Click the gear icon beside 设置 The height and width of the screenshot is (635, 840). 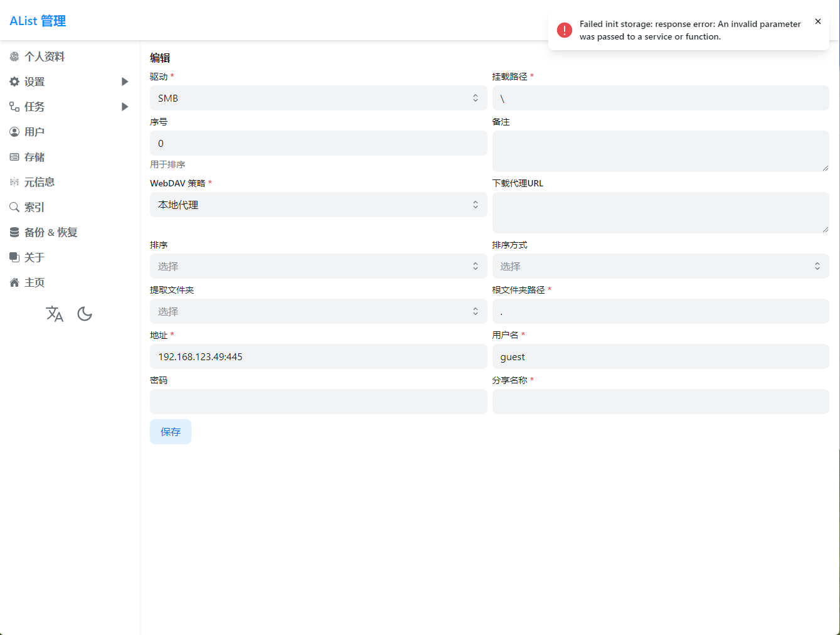click(x=14, y=82)
